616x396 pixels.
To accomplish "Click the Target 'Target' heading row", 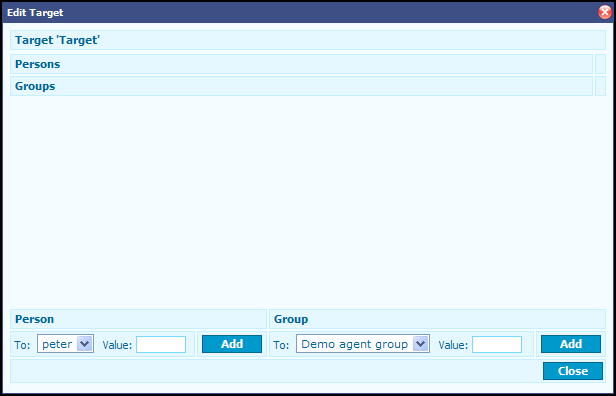I will [308, 40].
